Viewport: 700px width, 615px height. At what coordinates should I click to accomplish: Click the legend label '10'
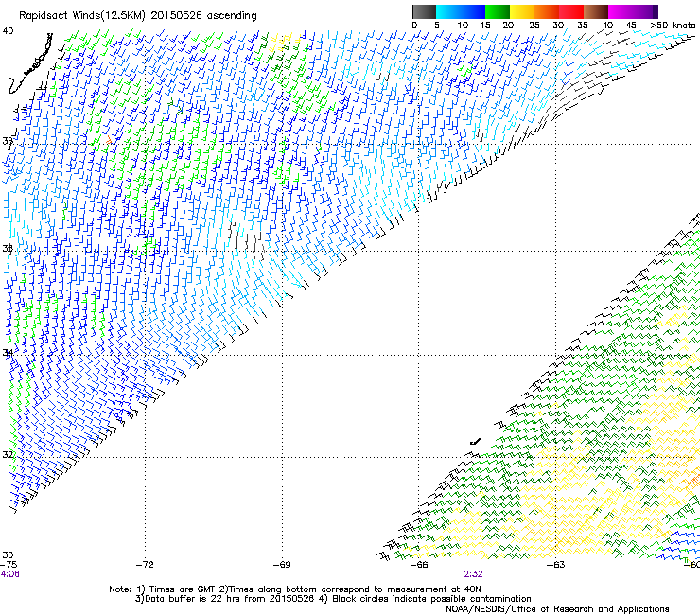[x=463, y=26]
